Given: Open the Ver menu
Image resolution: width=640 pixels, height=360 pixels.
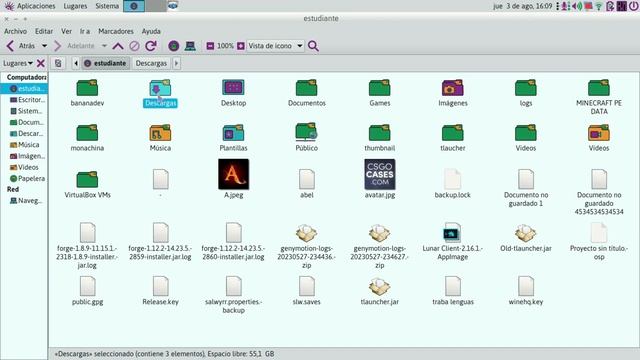Looking at the screenshot, I should (67, 31).
